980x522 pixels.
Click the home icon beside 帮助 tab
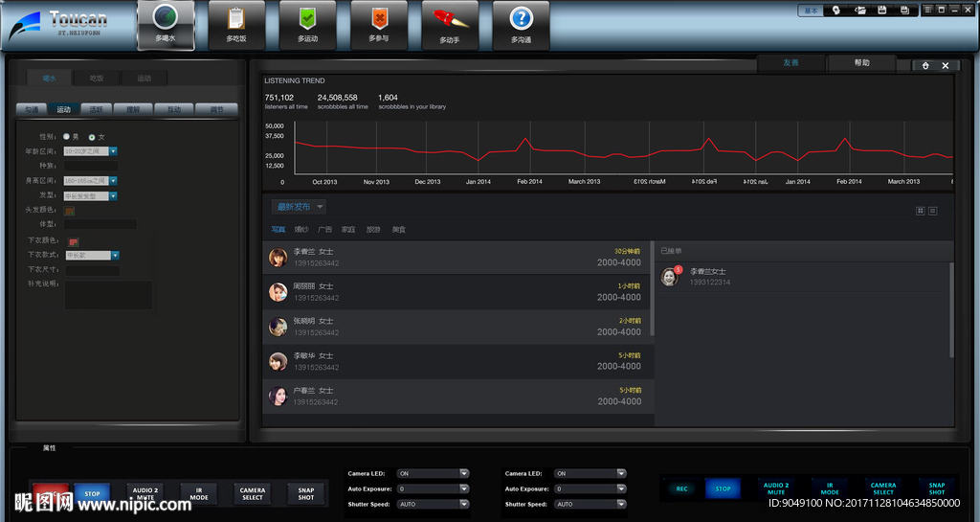tap(925, 66)
